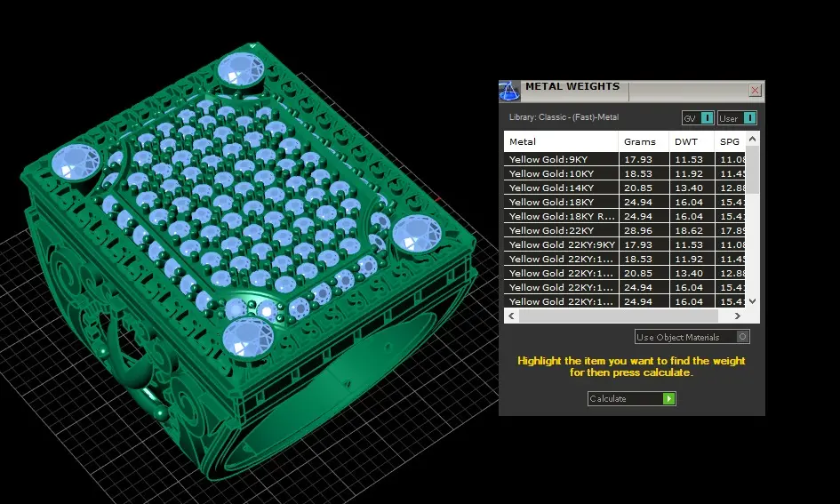Viewport: 840px width, 504px height.
Task: Sort by the Grams column header
Action: coord(644,142)
